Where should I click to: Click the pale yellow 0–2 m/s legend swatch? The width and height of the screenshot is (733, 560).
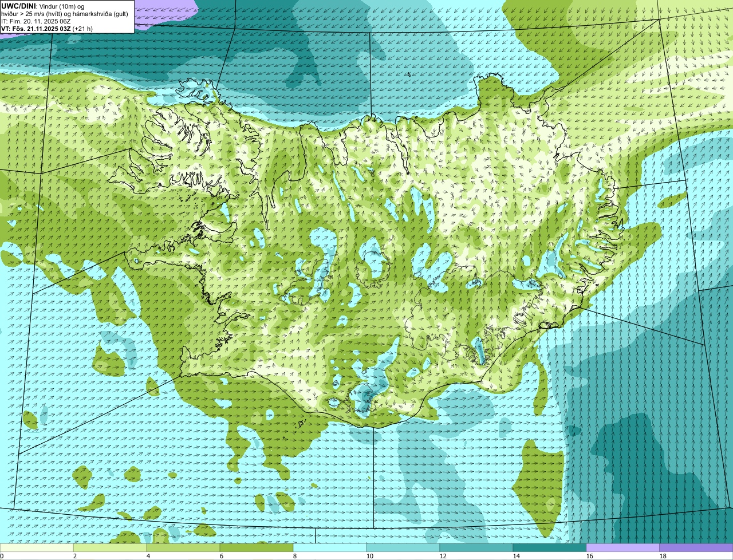coord(37,547)
